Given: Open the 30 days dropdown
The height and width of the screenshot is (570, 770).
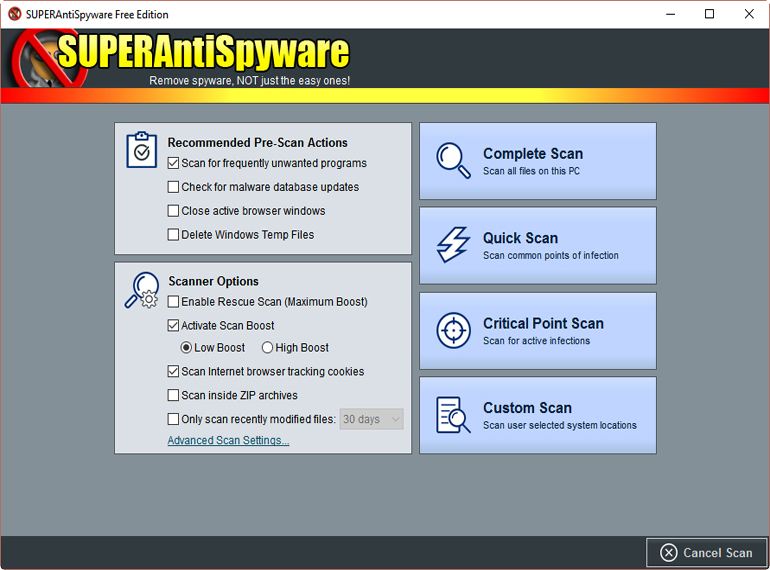Looking at the screenshot, I should (371, 419).
